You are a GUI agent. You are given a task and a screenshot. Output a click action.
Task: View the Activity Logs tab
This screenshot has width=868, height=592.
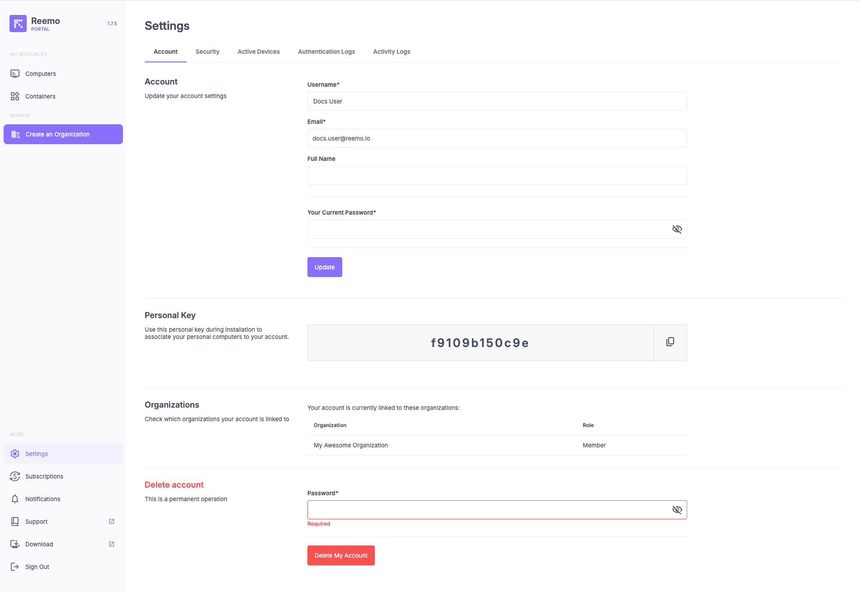click(392, 52)
